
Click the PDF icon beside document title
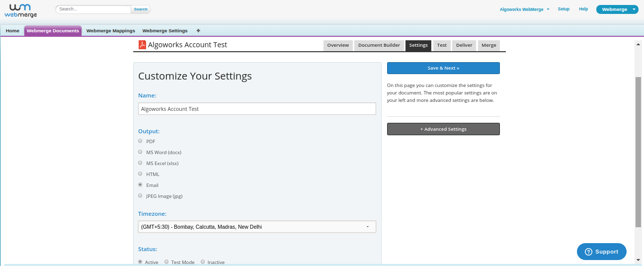pos(142,45)
